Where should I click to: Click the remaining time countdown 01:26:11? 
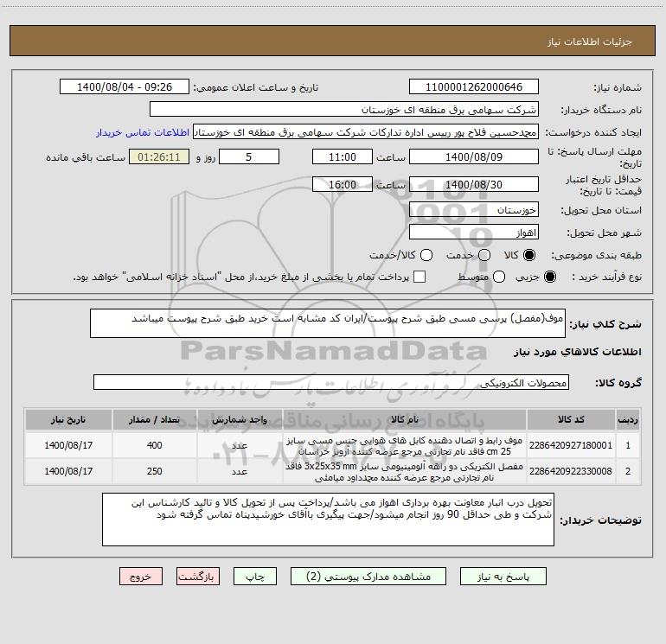(x=159, y=156)
